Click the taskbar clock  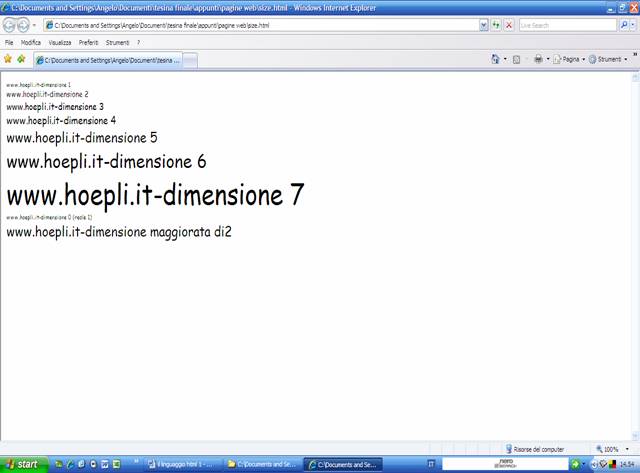coord(627,464)
